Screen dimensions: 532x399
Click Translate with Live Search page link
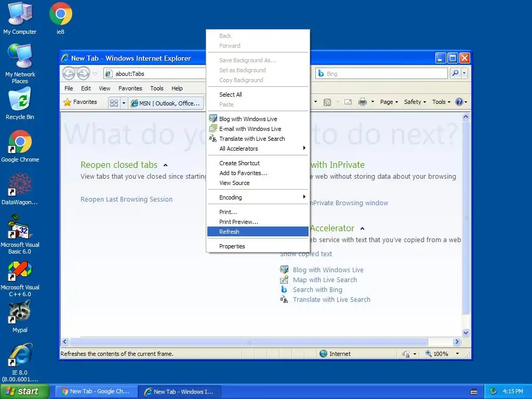331,300
